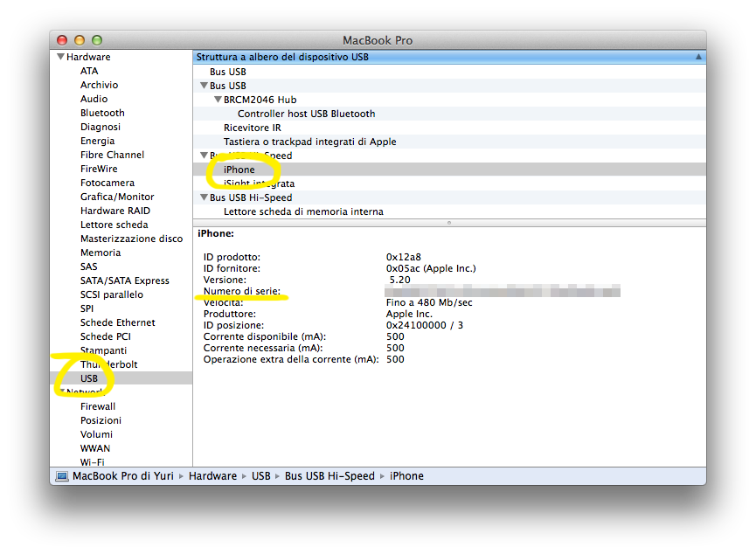Click the Corrente disponibile (mA) label
Image resolution: width=756 pixels, height=554 pixels.
pos(265,336)
